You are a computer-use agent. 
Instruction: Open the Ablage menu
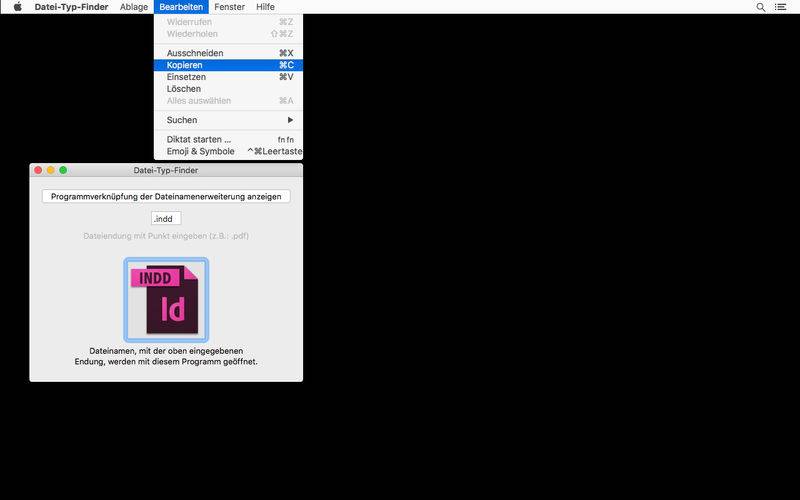coord(134,7)
